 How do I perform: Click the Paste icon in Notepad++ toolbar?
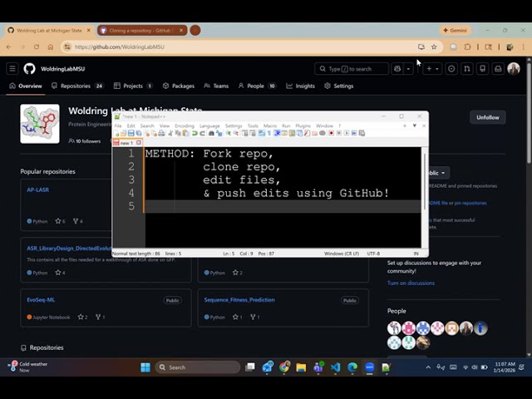pos(185,133)
